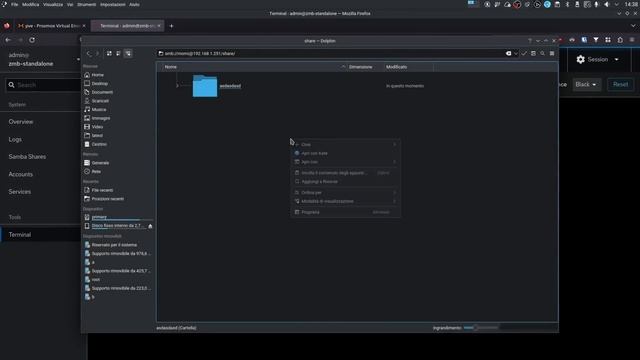Click the Reset terminal button
The image size is (640, 360).
620,84
